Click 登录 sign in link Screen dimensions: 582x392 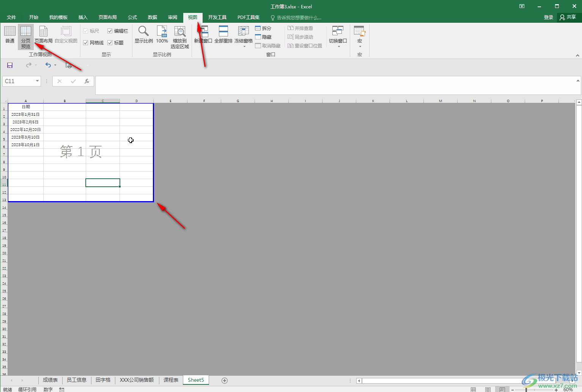549,17
